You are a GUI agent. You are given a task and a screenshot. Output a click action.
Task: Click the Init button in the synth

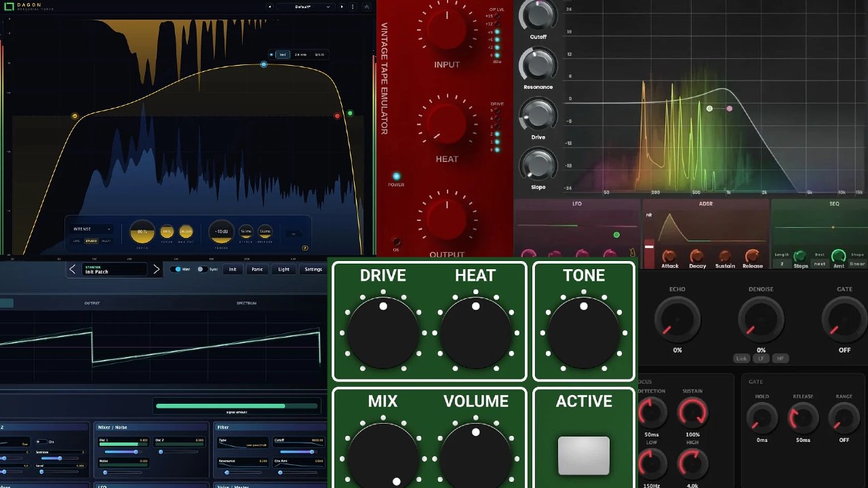233,269
